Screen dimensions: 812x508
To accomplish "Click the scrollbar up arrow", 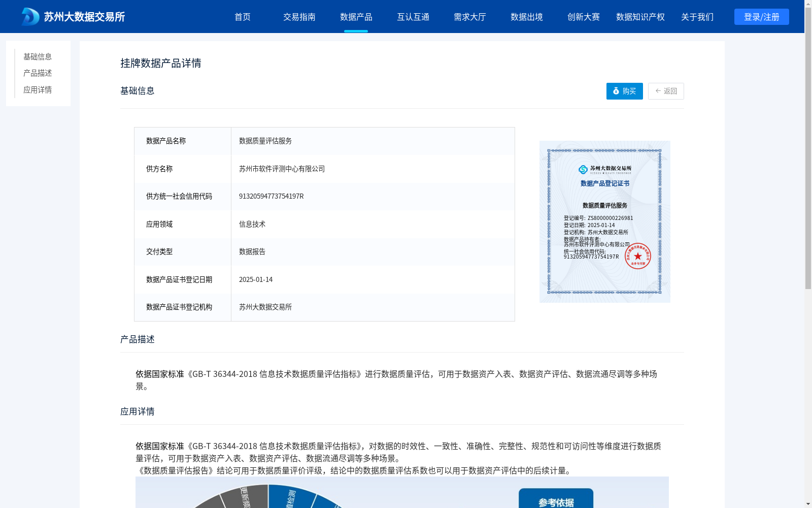I will pos(808,4).
